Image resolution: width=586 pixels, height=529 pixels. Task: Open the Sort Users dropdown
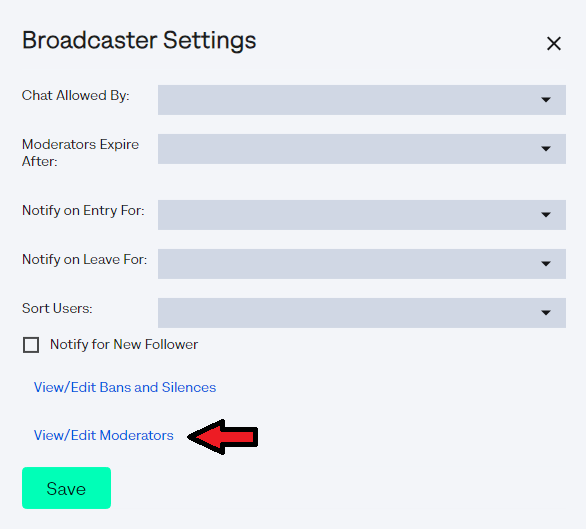click(361, 313)
